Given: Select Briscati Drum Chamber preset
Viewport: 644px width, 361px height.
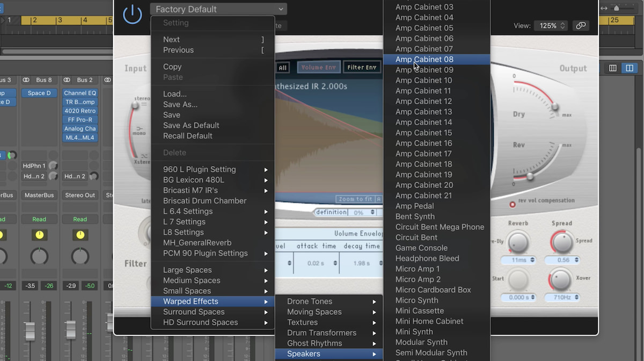Looking at the screenshot, I should (213, 201).
